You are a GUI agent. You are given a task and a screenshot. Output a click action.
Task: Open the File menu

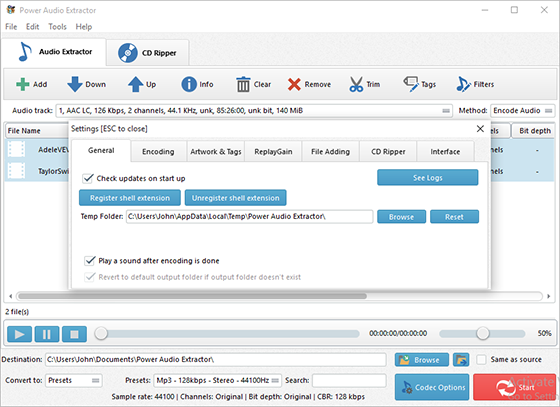(11, 27)
